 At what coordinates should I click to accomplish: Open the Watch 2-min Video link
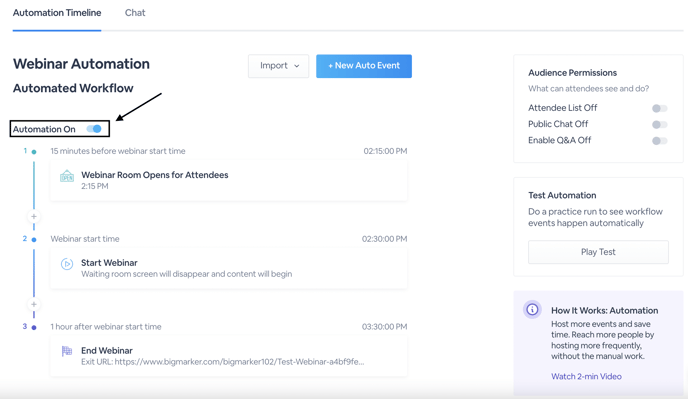[586, 376]
